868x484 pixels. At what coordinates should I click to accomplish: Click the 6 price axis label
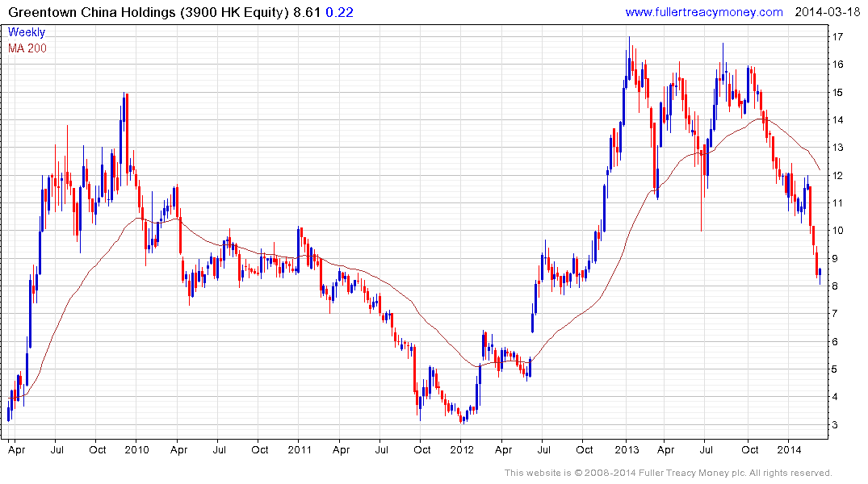click(835, 342)
